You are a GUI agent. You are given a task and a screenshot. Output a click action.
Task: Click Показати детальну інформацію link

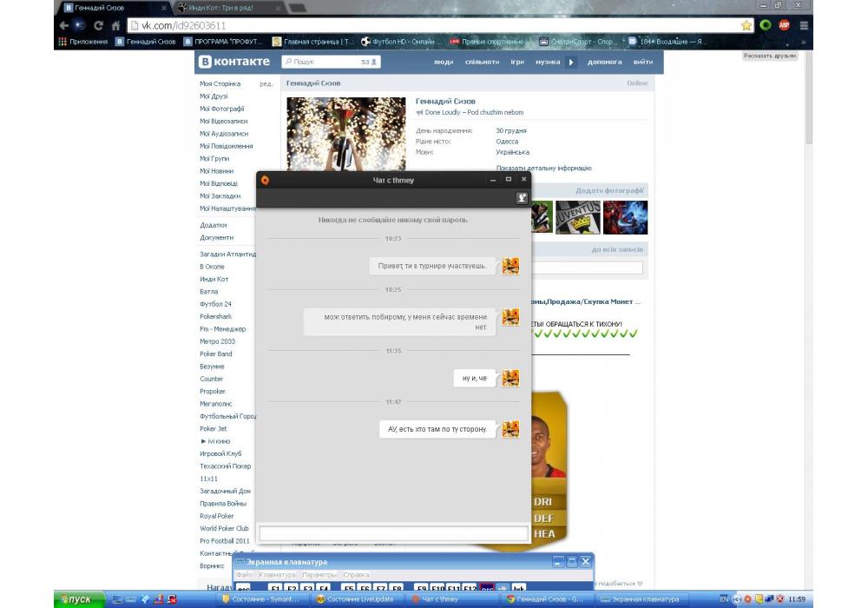pyautogui.click(x=543, y=168)
